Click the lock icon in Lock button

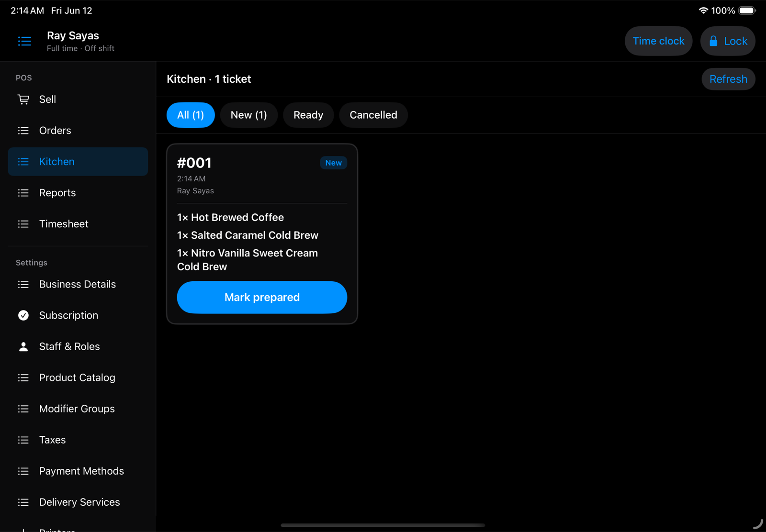click(x=713, y=41)
